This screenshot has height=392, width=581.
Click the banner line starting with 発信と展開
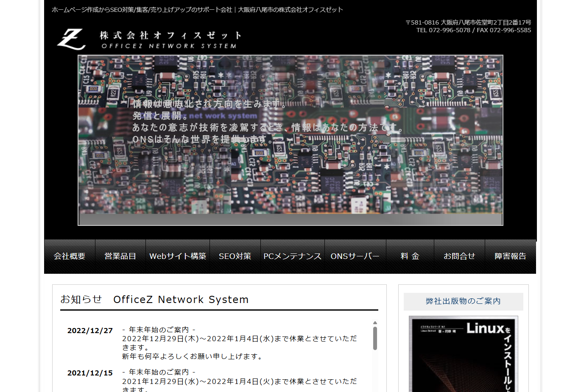(x=160, y=116)
